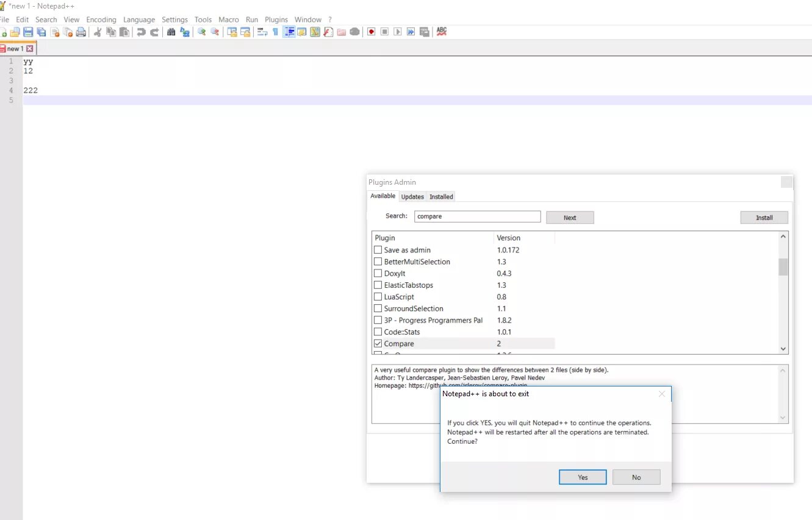The image size is (812, 520).
Task: Click the Playback macro icon
Action: pos(398,32)
